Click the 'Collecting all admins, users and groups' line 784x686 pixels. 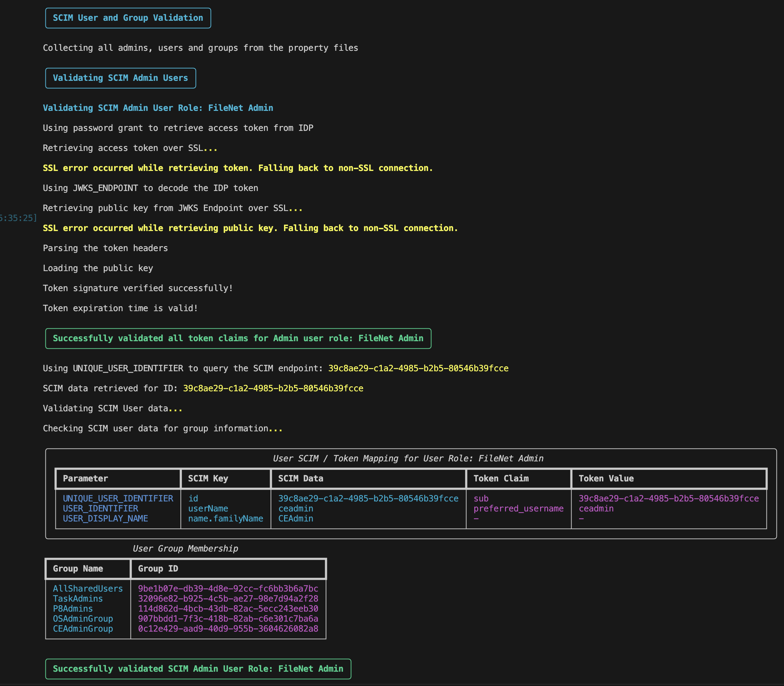coord(201,48)
